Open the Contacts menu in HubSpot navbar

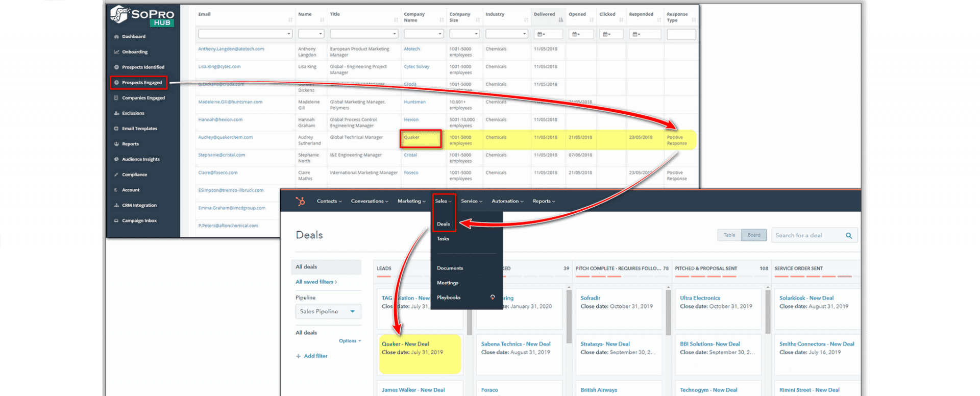click(329, 201)
